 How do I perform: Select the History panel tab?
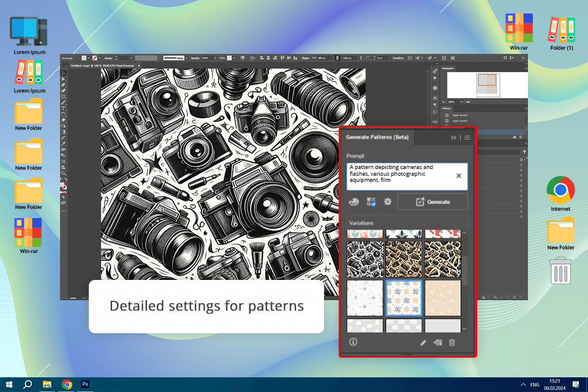(447, 108)
